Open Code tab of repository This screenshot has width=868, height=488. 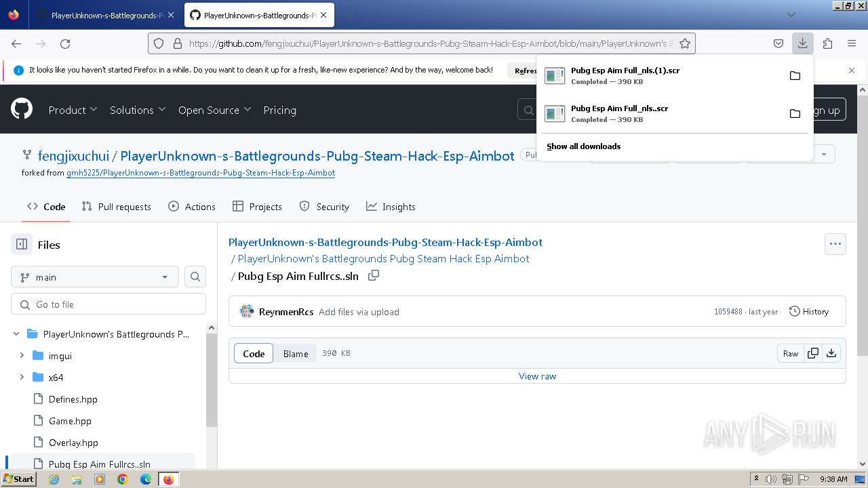(x=46, y=207)
